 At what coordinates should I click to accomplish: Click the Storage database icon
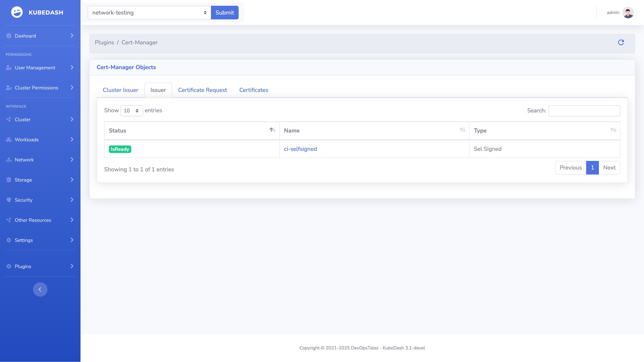coord(9,180)
